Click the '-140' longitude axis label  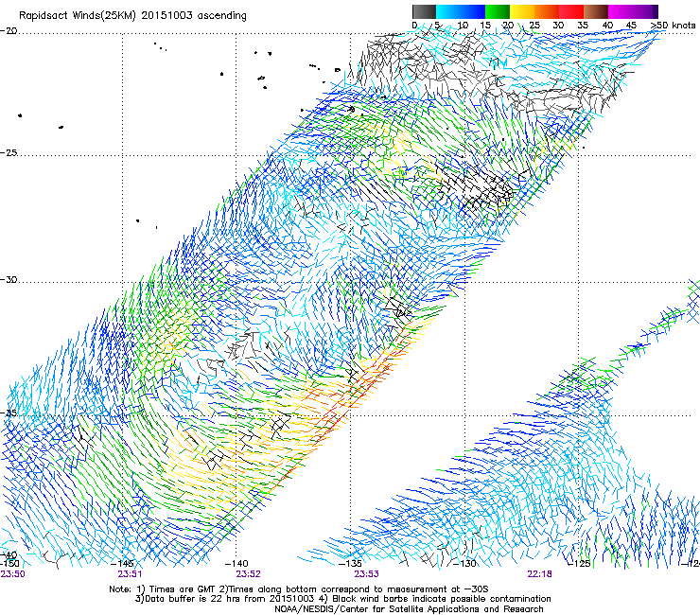pos(236,564)
